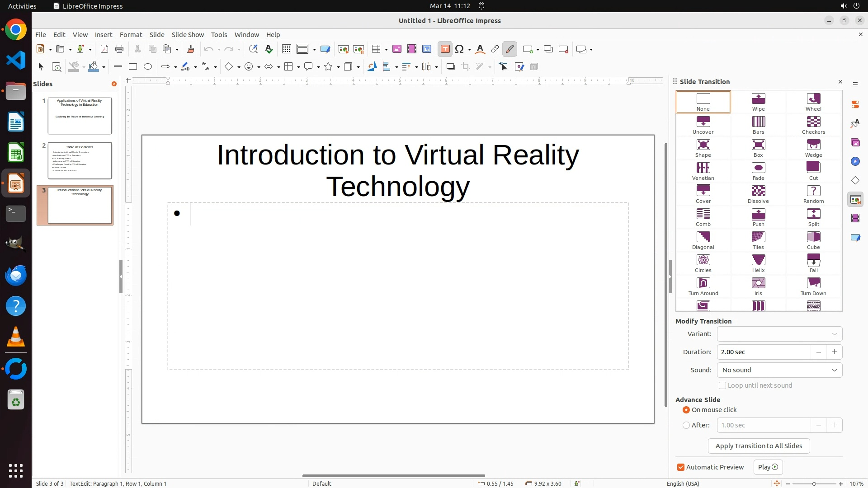Expand the Sound dropdown list
This screenshot has width=868, height=488.
pos(779,370)
